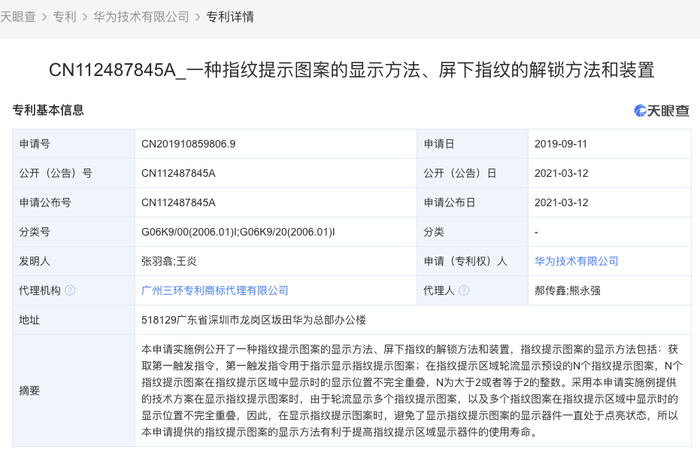Click the 代理机构 label text
This screenshot has height=459, width=700.
40,291
